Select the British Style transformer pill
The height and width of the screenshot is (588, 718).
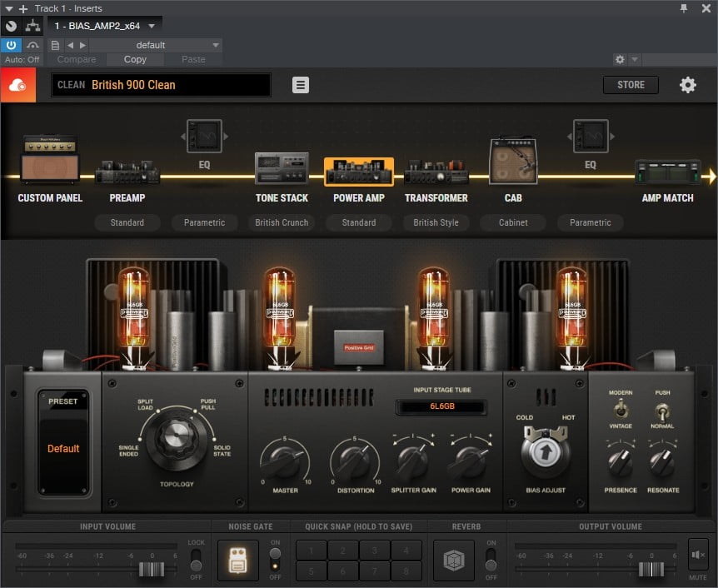pyautogui.click(x=436, y=222)
